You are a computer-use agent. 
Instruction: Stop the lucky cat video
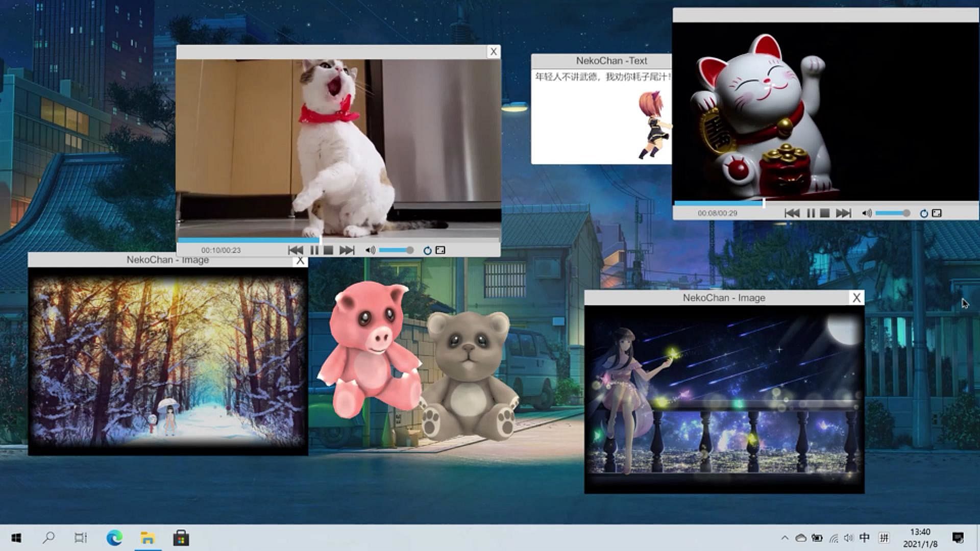tap(824, 213)
